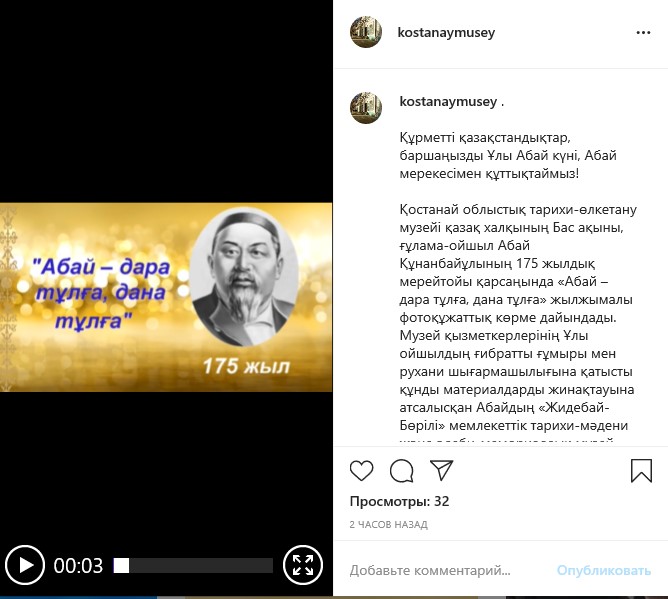Expand the video to fullscreen
The height and width of the screenshot is (599, 668).
point(303,565)
